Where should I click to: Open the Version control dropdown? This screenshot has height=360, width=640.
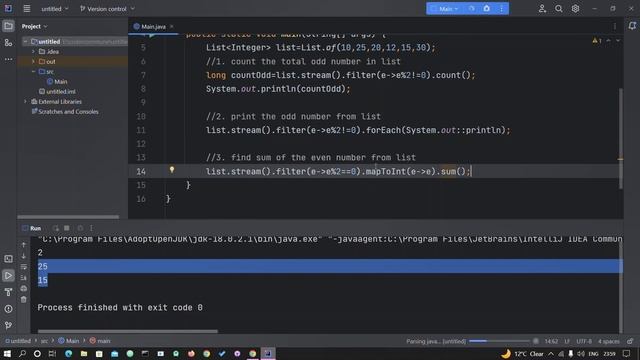107,9
